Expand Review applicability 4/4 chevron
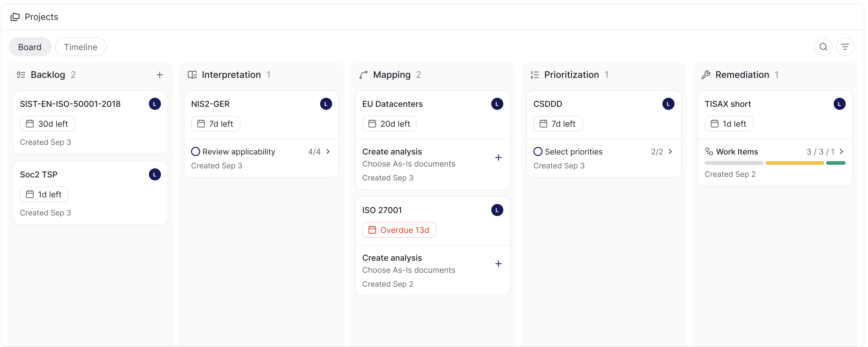 coord(328,151)
